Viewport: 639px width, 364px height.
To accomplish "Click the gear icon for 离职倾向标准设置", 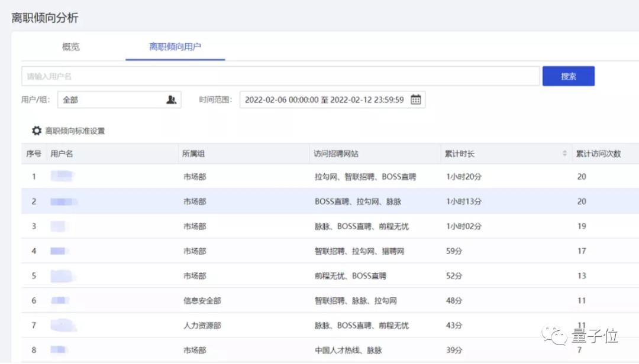I will [x=37, y=131].
